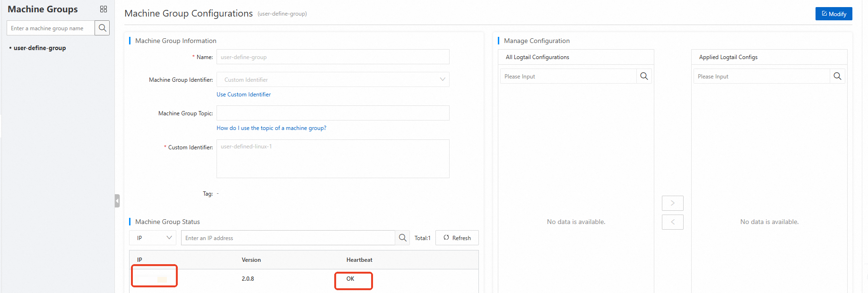Click the Machine Groups grid view icon
868x293 pixels.
tap(104, 9)
